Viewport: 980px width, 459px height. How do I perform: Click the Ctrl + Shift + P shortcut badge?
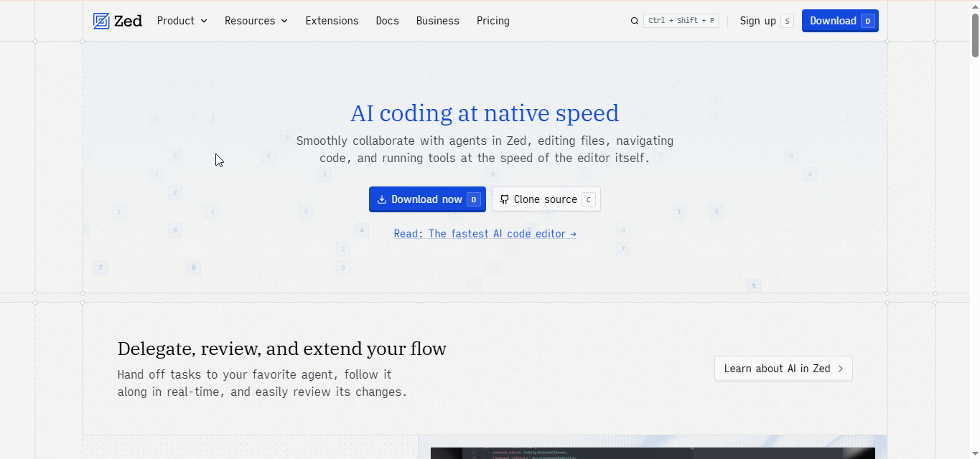[x=681, y=21]
